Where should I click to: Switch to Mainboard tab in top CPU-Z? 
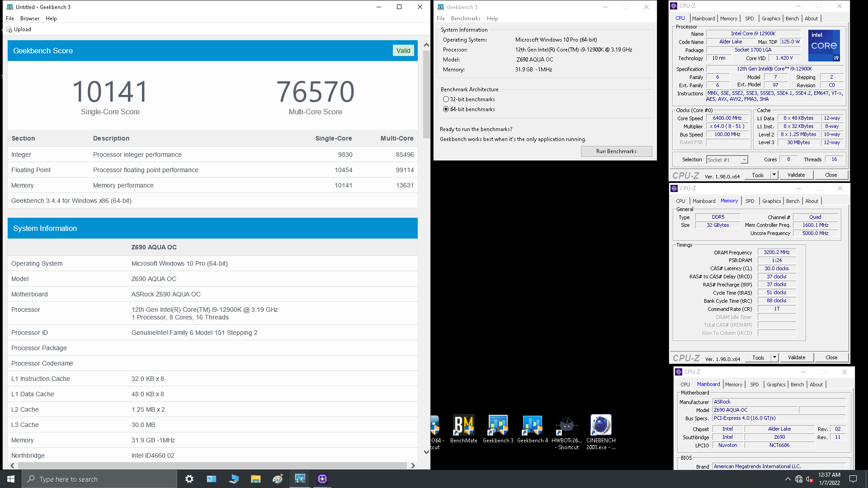tap(703, 19)
